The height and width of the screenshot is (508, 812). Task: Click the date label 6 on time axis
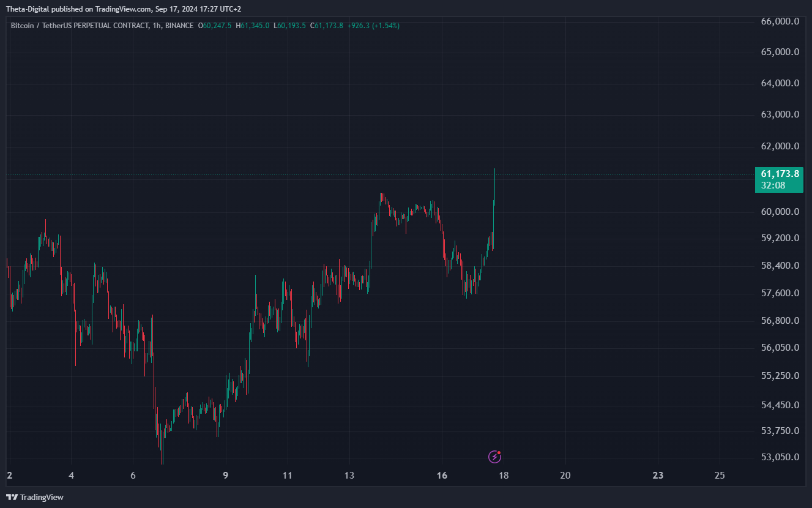(x=133, y=476)
